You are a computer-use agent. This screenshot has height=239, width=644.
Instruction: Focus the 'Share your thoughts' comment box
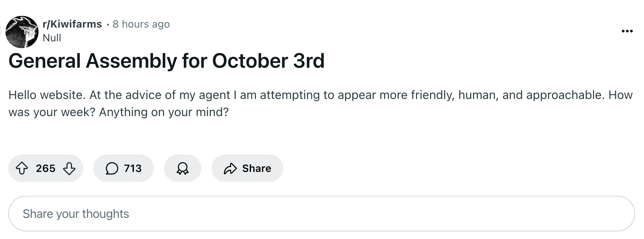tap(321, 214)
